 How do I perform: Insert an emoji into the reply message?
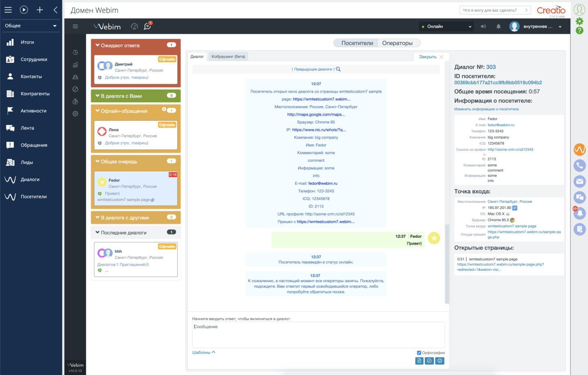(x=440, y=361)
